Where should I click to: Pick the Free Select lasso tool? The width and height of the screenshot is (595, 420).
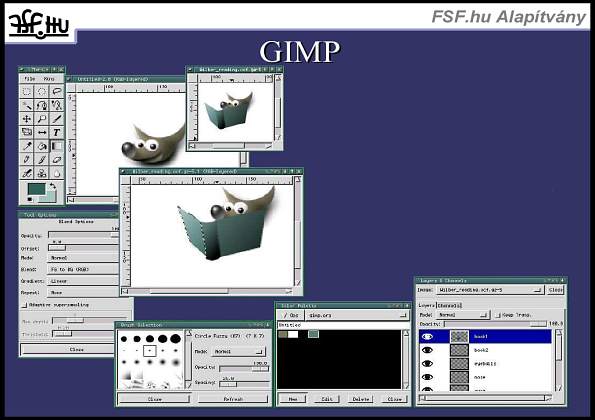click(57, 91)
